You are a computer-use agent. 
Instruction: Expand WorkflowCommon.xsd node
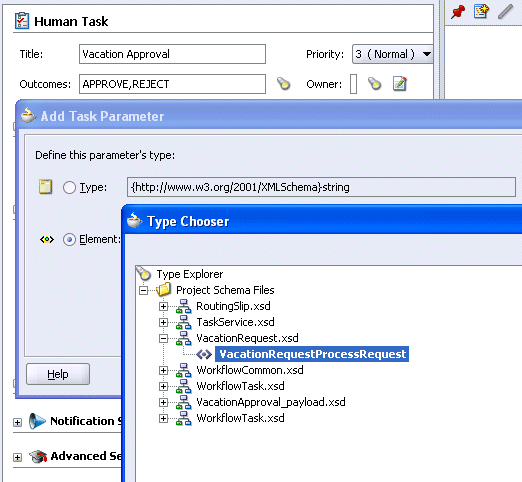pos(163,370)
